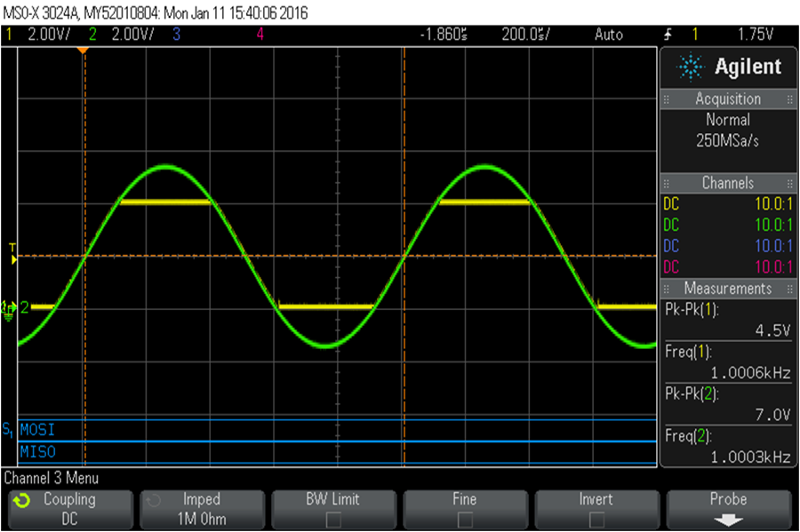Click the Acquisition panel header
This screenshot has height=532, width=800.
[728, 99]
